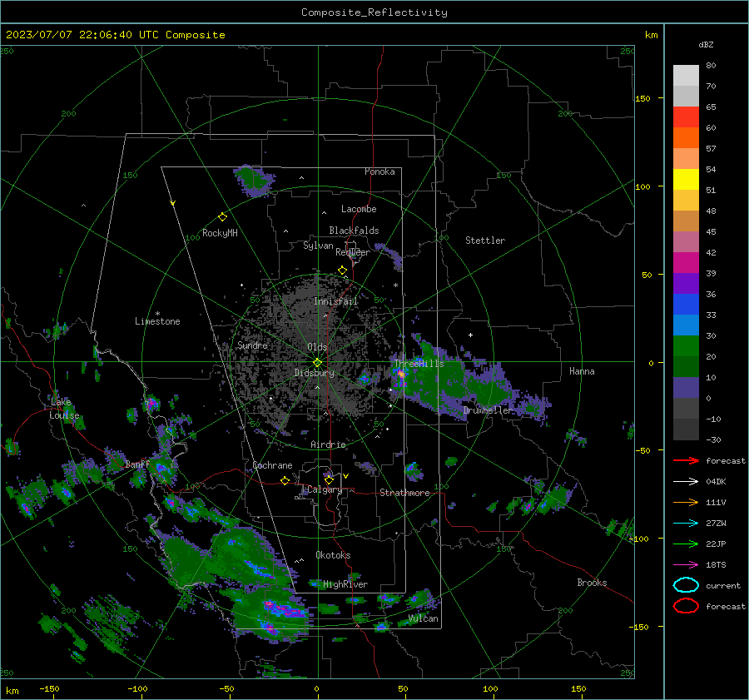The image size is (749, 700).
Task: Click the intense storm cell core at ThreeHills
Action: tap(401, 375)
